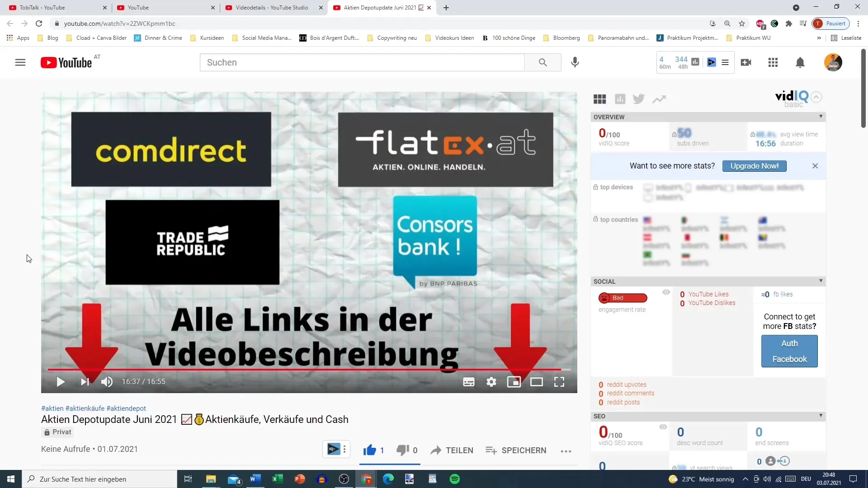The width and height of the screenshot is (868, 488).
Task: Open the #aktiendepot hashtag link
Action: click(126, 408)
